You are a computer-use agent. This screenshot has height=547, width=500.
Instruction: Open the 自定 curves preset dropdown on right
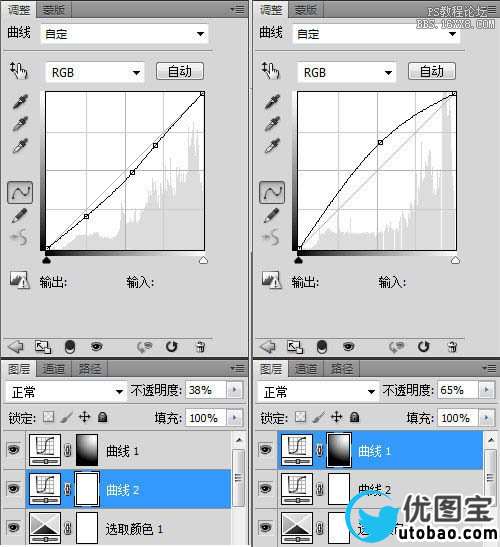point(376,34)
